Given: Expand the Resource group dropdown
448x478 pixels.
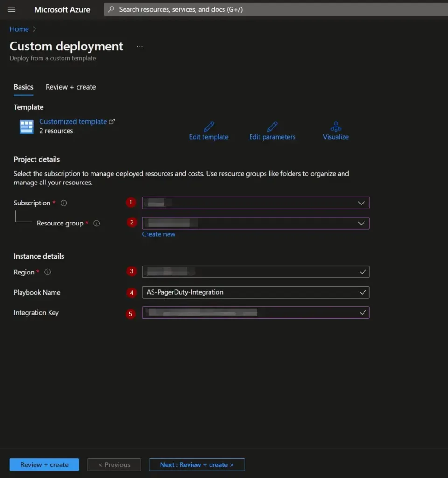Looking at the screenshot, I should [361, 223].
